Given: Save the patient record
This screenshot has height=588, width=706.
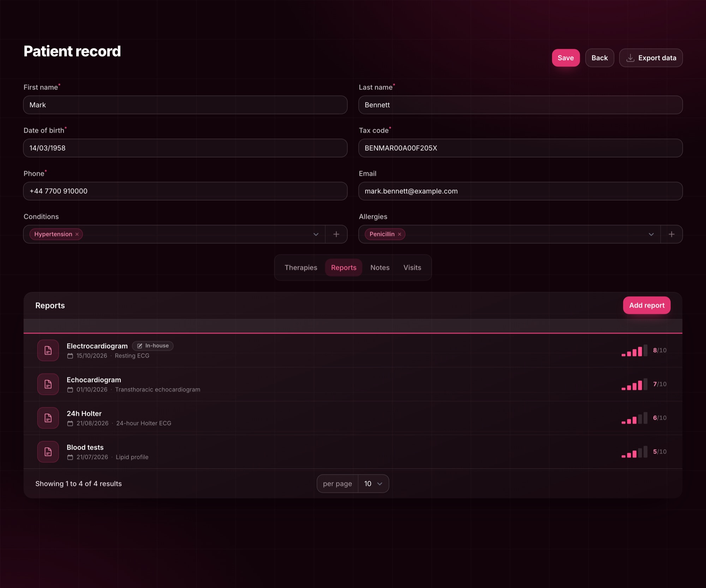Looking at the screenshot, I should [566, 58].
